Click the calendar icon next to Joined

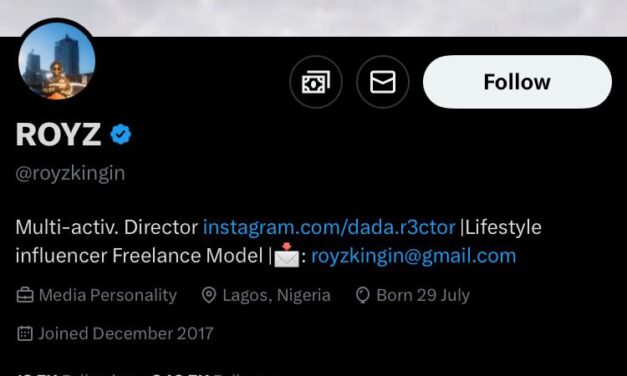point(25,333)
